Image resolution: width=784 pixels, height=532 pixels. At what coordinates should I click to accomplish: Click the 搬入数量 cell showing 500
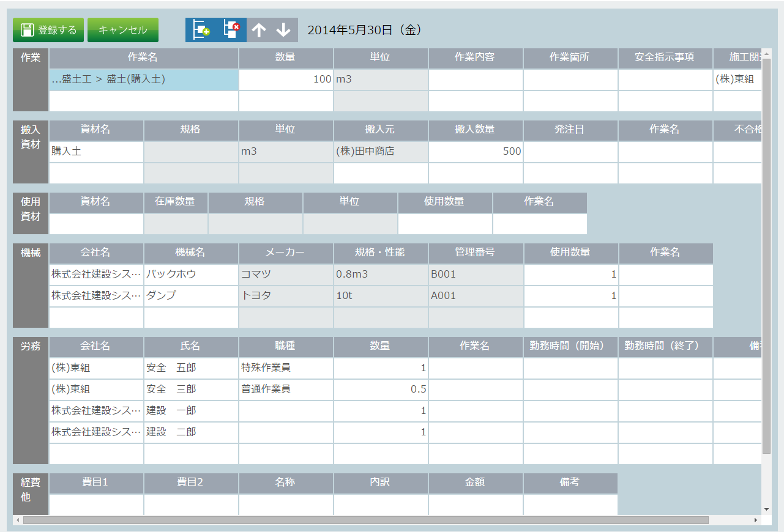tap(476, 152)
